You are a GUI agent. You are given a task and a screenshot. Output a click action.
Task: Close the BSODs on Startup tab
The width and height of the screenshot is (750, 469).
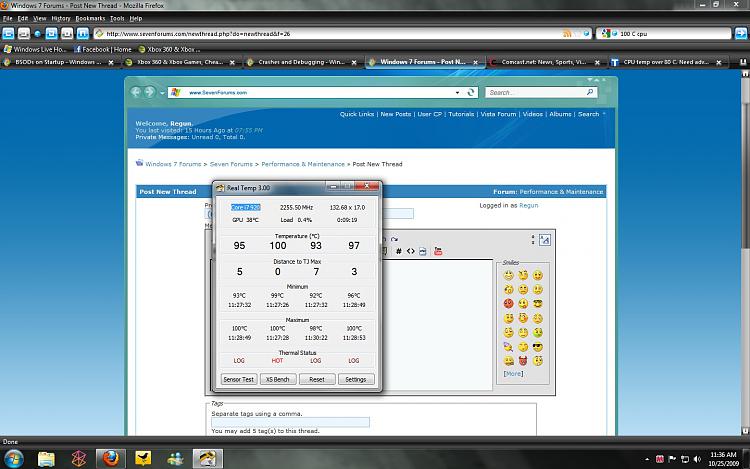click(x=111, y=63)
